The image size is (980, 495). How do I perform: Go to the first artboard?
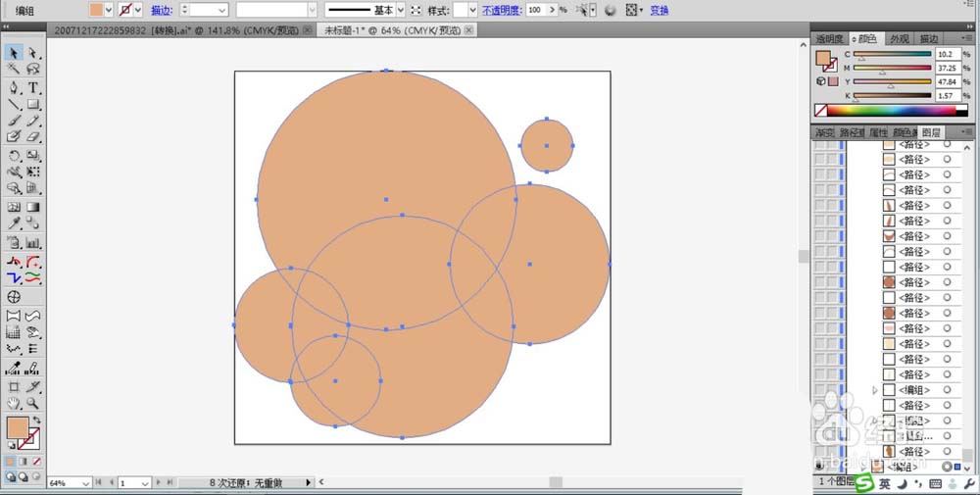coord(98,482)
